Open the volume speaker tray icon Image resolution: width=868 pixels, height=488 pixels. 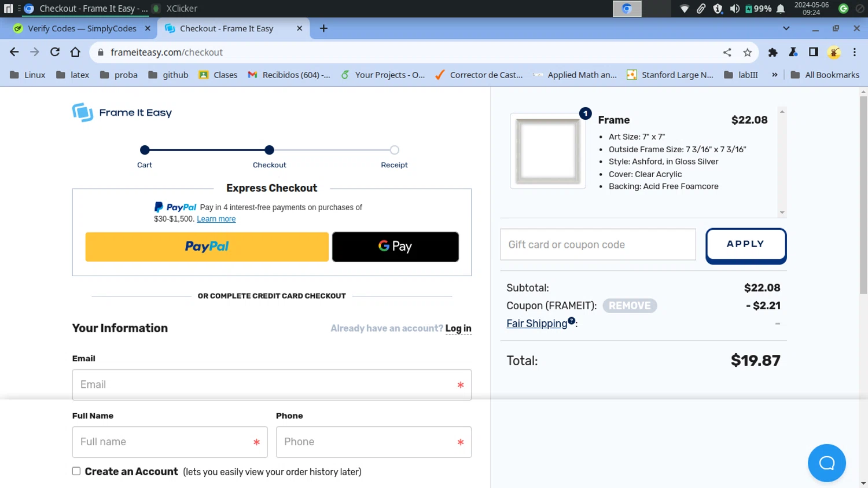(x=735, y=9)
